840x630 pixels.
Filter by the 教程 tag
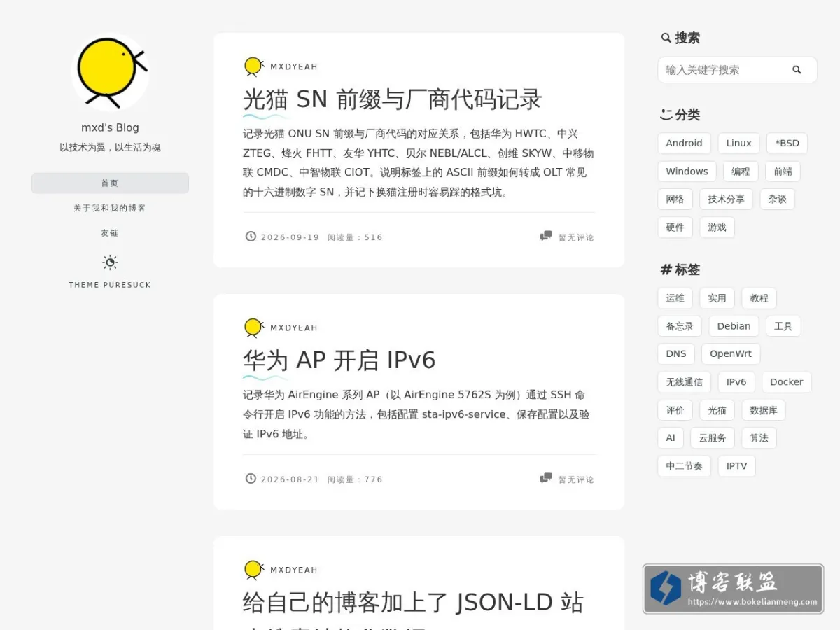[759, 298]
